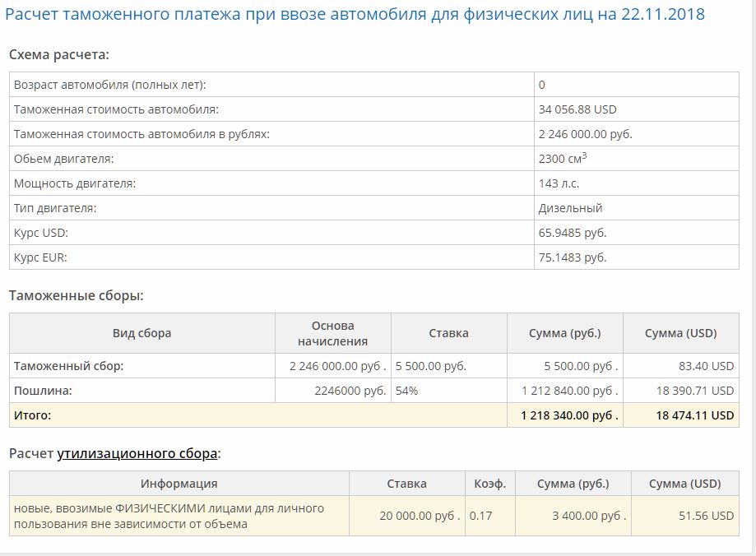Select the 1 212 840.00 руб. duty sum

coord(569,391)
